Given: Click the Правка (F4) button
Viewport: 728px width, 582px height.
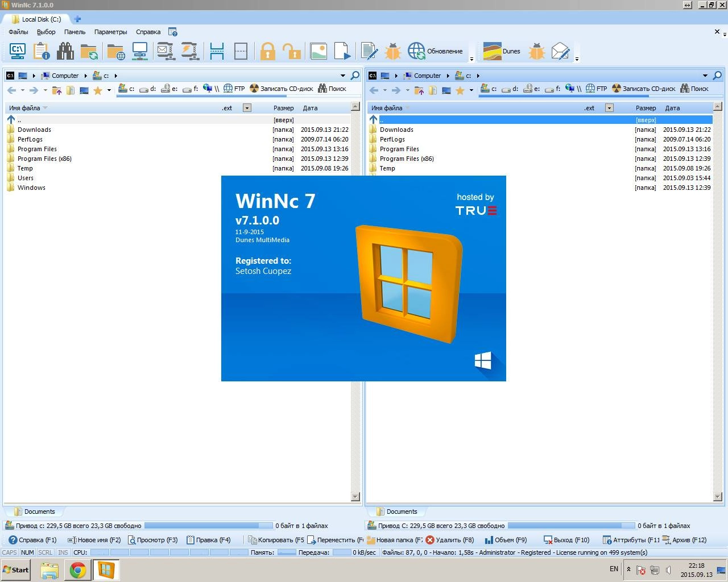Looking at the screenshot, I should pyautogui.click(x=209, y=540).
